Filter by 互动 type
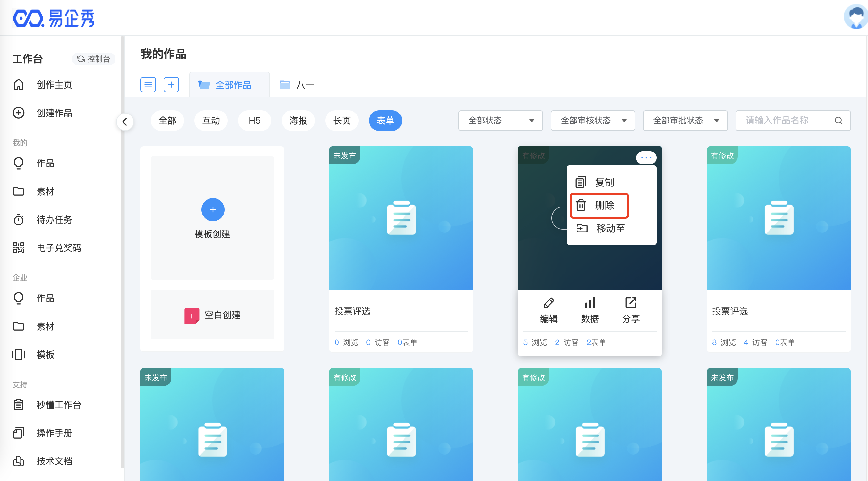The width and height of the screenshot is (868, 481). coord(211,121)
